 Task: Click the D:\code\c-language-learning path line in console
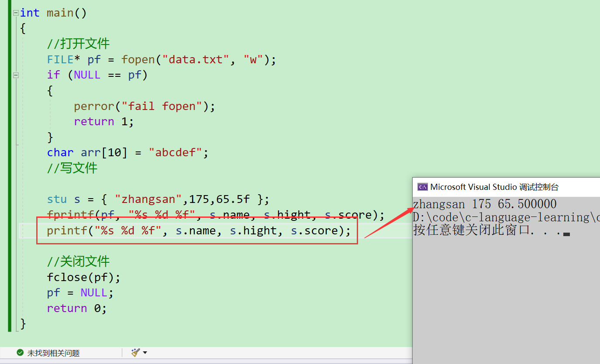tap(506, 217)
